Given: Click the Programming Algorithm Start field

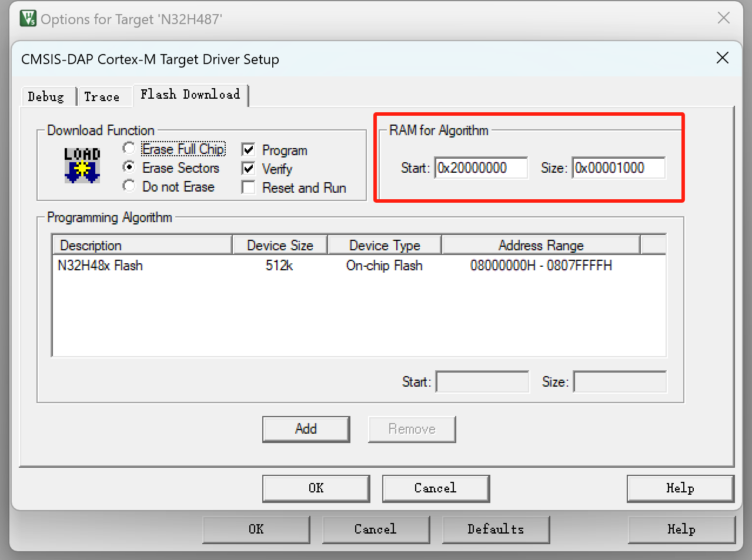Looking at the screenshot, I should (482, 382).
